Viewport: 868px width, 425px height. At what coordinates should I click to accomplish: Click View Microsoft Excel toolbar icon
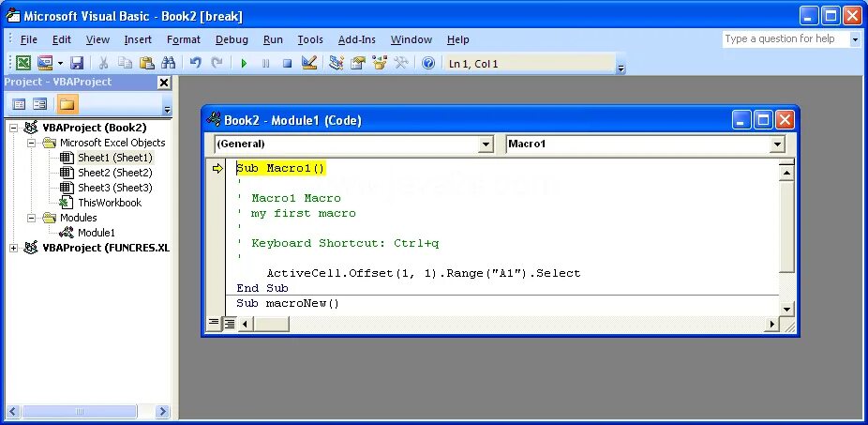tap(23, 63)
